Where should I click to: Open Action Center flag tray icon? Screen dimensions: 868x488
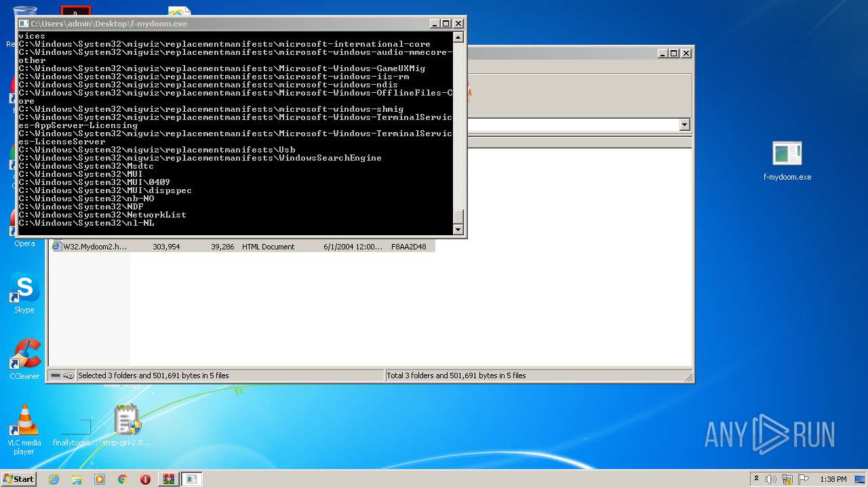(x=804, y=479)
